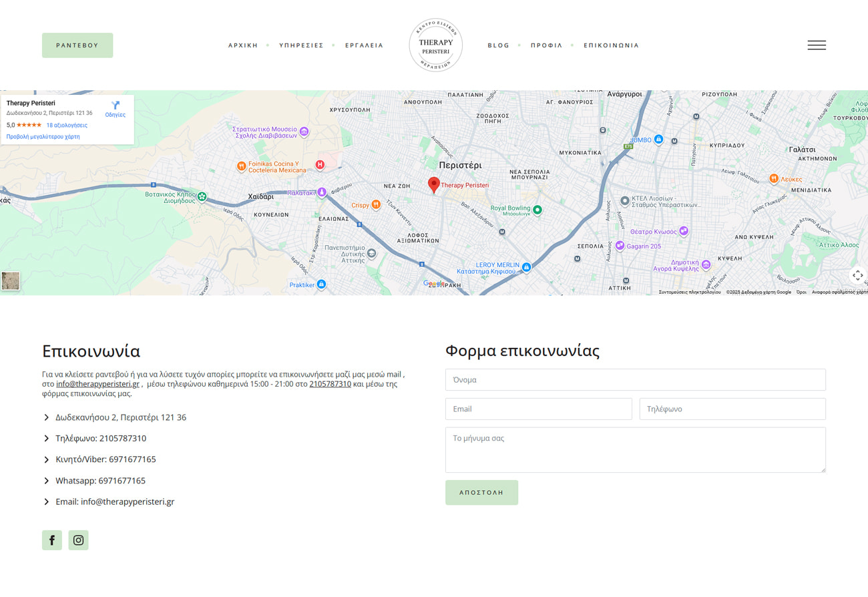Toggle fullscreen map view icon

point(857,275)
